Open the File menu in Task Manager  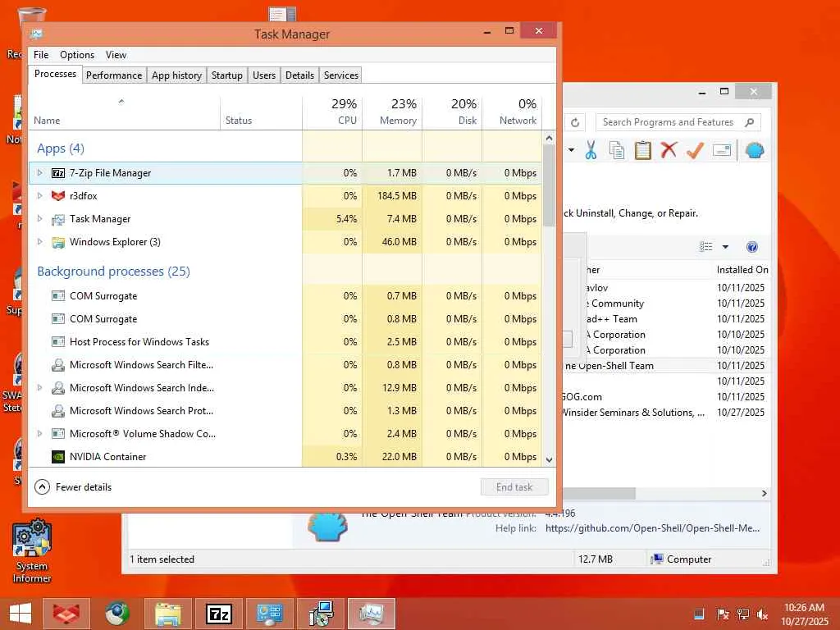coord(41,55)
